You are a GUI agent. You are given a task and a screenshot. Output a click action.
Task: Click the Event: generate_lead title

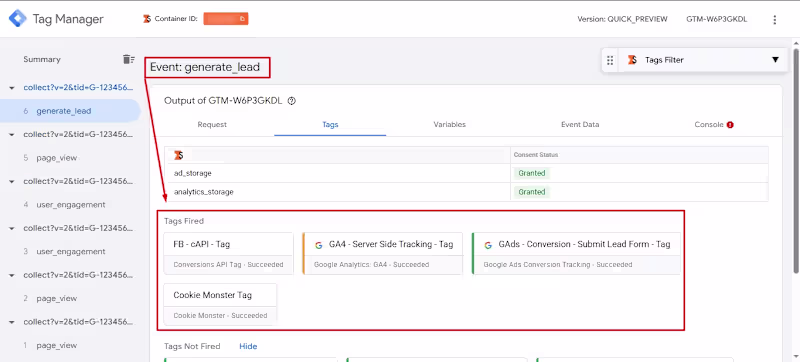click(x=205, y=67)
